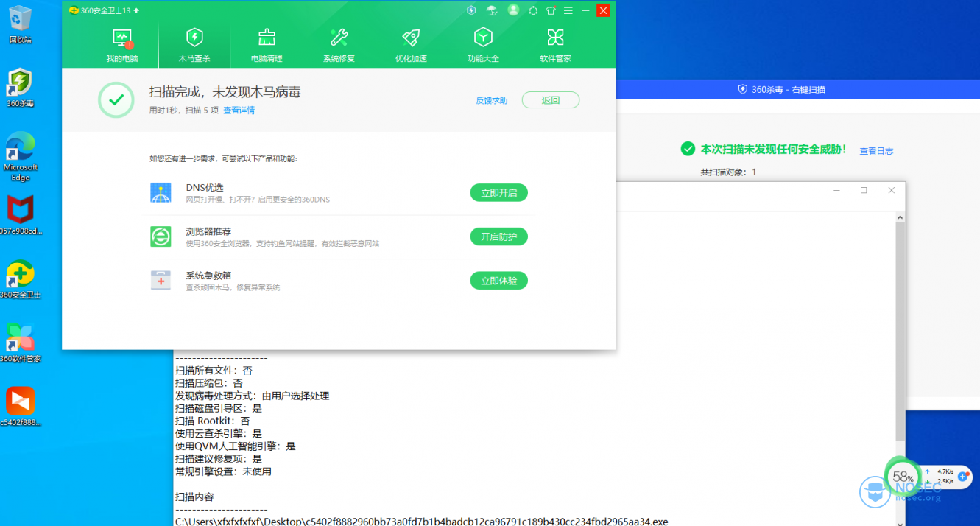This screenshot has height=526, width=980.
Task: Click the 扫描内容 heading in log
Action: [x=194, y=497]
